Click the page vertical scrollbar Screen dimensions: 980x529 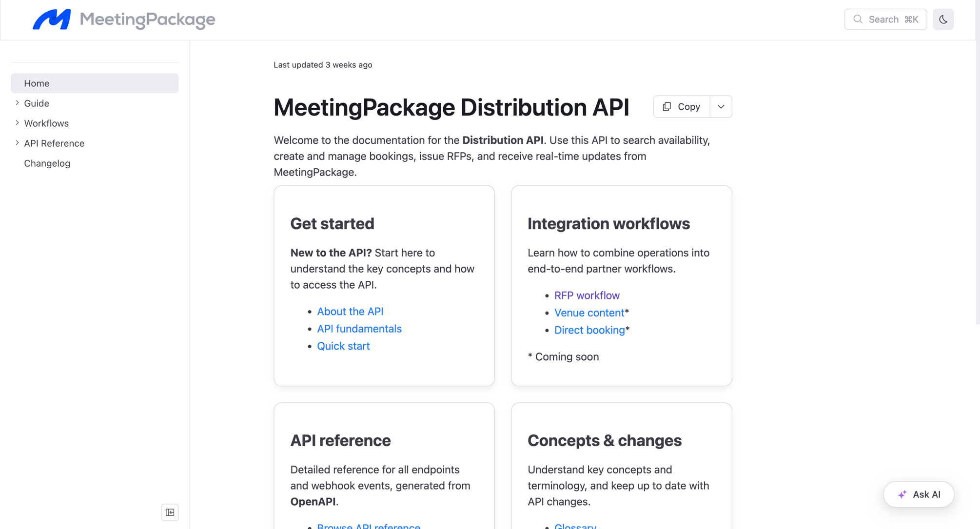[x=977, y=162]
